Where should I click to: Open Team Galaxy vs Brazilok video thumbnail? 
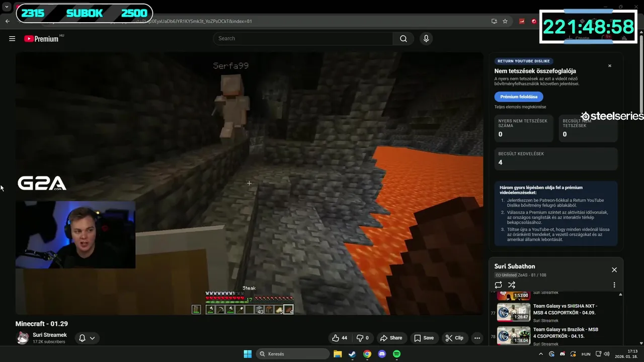[514, 335]
